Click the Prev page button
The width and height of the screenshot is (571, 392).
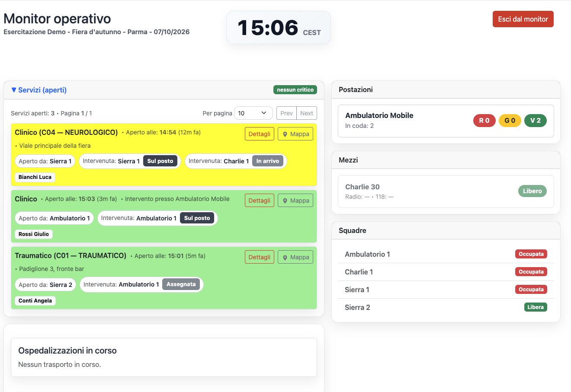[x=286, y=113]
